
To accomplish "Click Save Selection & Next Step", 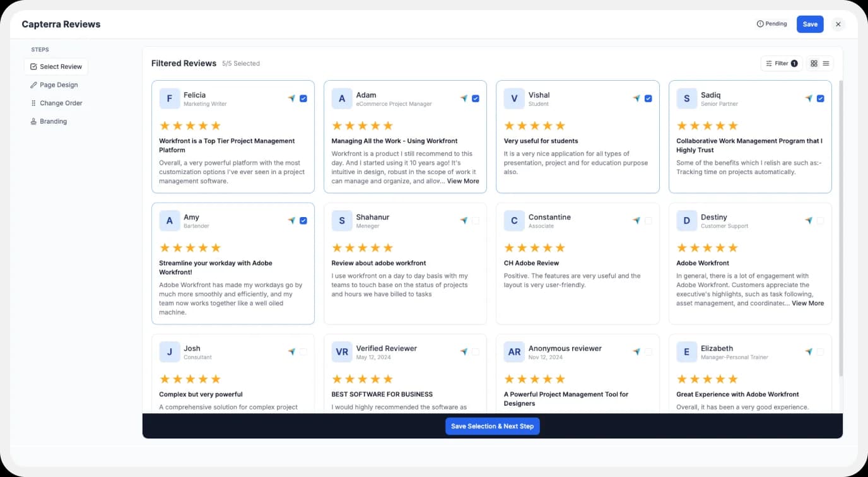I will click(x=492, y=426).
